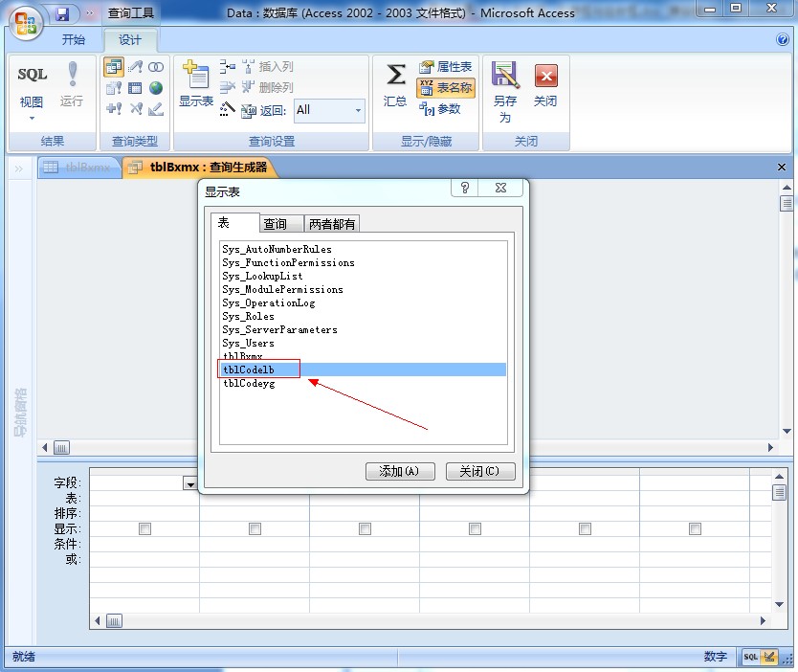Screen dimensions: 798x672
Task: Open the 字段 field dropdown arrow
Action: 190,483
